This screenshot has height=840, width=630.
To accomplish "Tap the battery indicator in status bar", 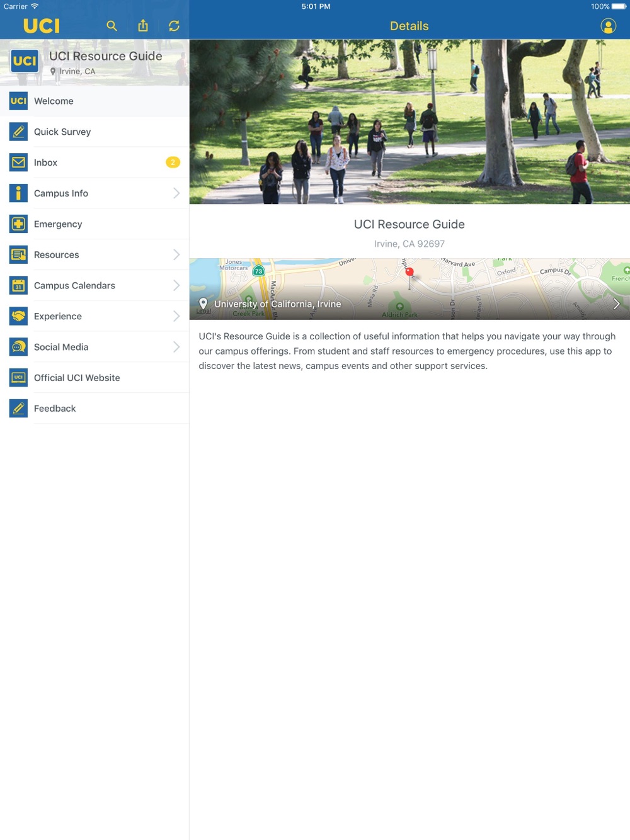I will pos(619,6).
